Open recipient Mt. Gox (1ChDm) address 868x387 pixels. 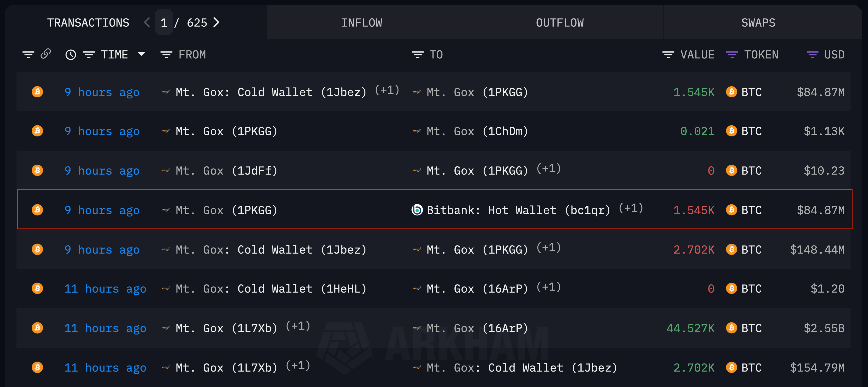[x=477, y=131]
